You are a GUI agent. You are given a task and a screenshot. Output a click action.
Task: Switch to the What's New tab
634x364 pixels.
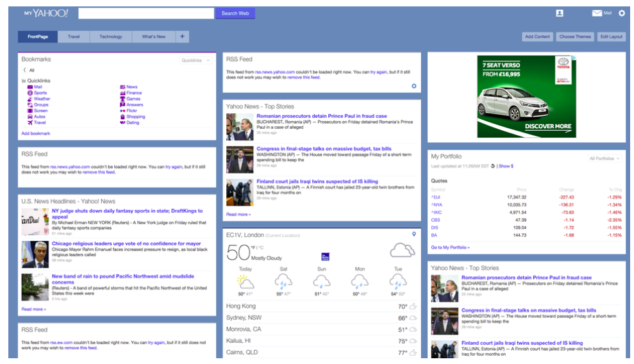[153, 37]
